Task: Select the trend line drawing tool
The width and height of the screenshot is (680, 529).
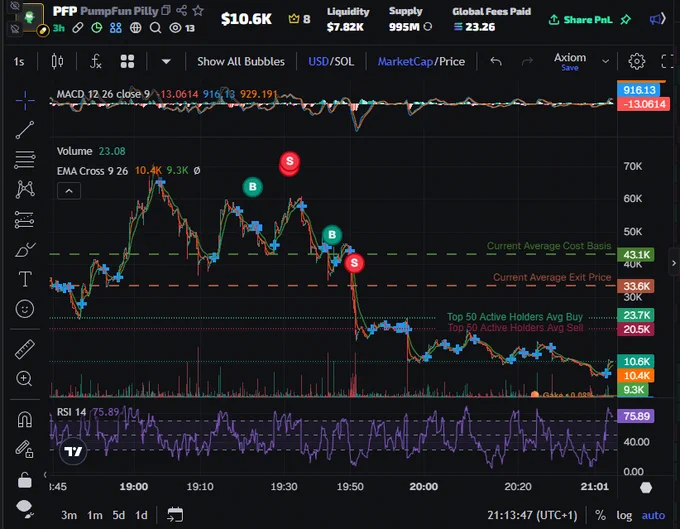Action: click(25, 130)
